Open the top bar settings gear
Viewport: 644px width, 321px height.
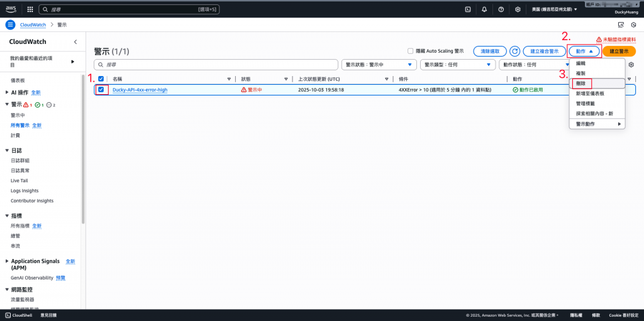coord(518,9)
